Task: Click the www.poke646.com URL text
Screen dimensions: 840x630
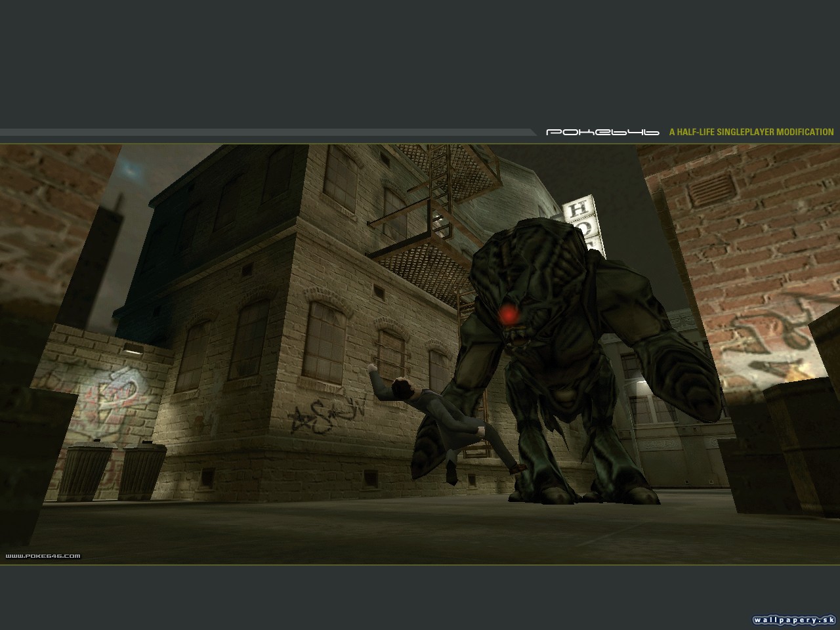Action: tap(43, 556)
